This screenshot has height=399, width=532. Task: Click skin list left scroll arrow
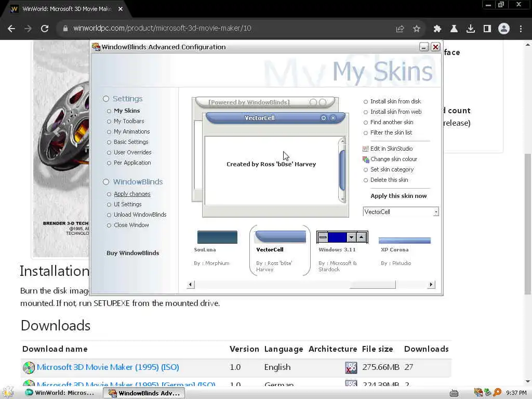[190, 285]
